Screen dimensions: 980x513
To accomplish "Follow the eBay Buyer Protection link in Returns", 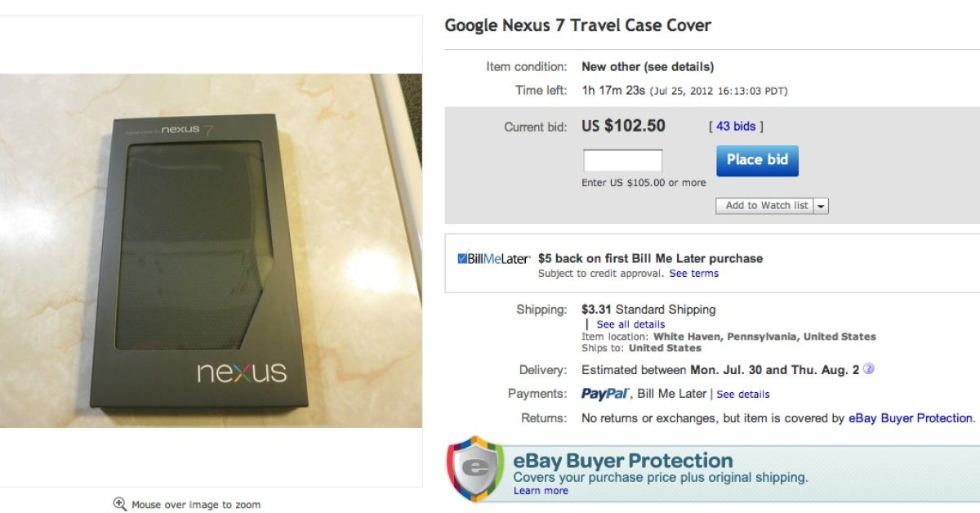I will (911, 418).
